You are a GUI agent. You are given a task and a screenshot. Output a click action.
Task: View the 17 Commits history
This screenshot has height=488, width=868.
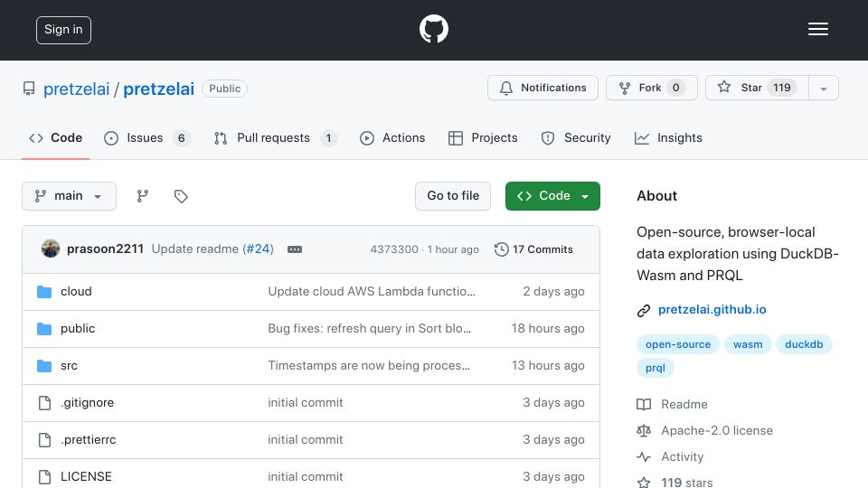(533, 249)
